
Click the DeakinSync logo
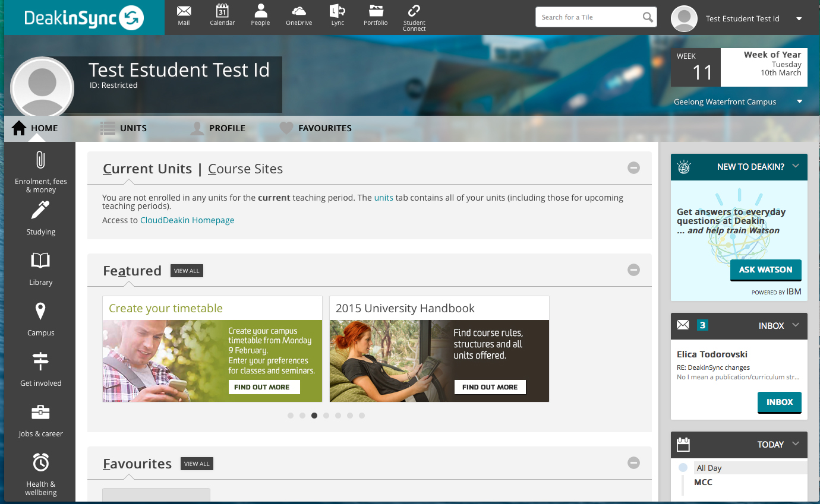tap(84, 18)
